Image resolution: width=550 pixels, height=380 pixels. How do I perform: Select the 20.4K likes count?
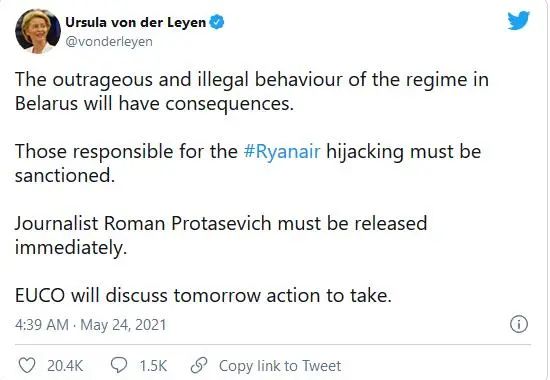coord(65,366)
